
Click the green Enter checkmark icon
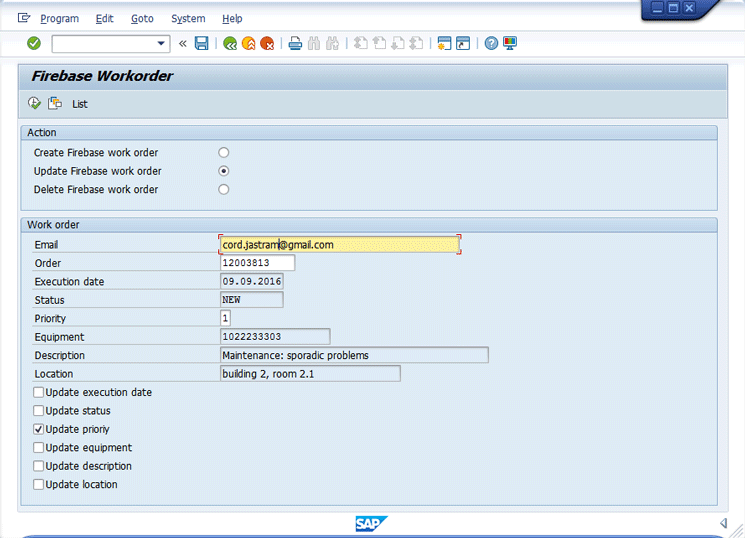pos(34,43)
